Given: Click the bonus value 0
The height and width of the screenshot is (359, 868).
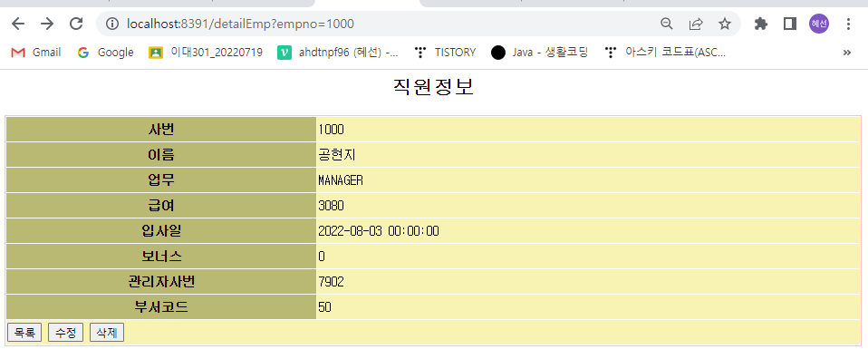Looking at the screenshot, I should (322, 257).
